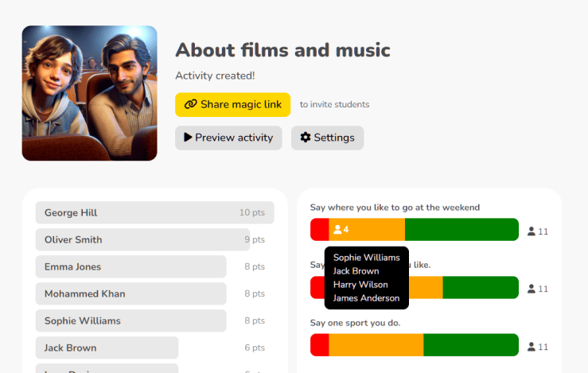Click person icon beside sport question count
The width and height of the screenshot is (588, 373).
pyautogui.click(x=532, y=348)
